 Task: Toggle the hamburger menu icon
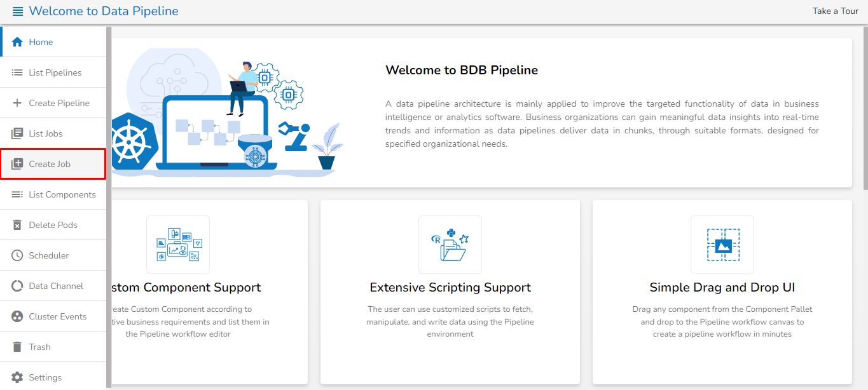click(18, 11)
